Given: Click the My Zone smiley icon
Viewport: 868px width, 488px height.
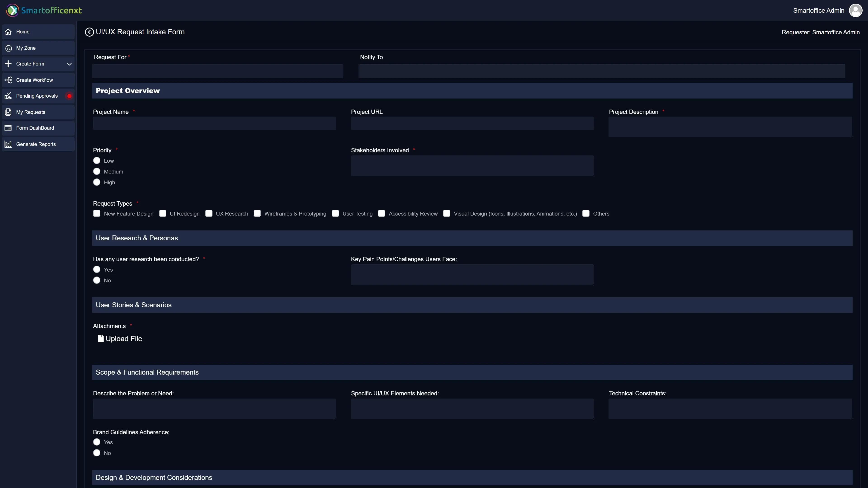Looking at the screenshot, I should tap(8, 48).
